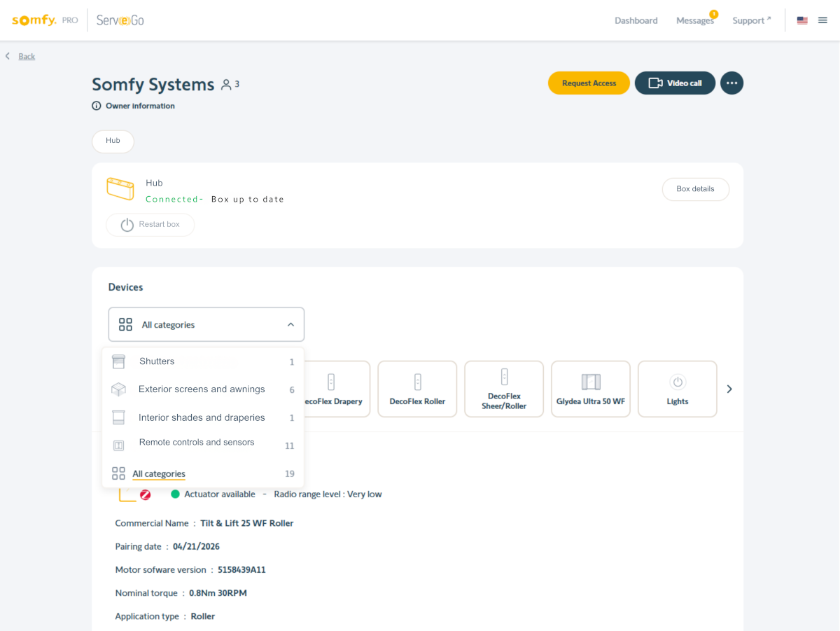The height and width of the screenshot is (631, 840).
Task: Click the "Tilt & Lift 25 WF Roller" name
Action: pyautogui.click(x=247, y=523)
